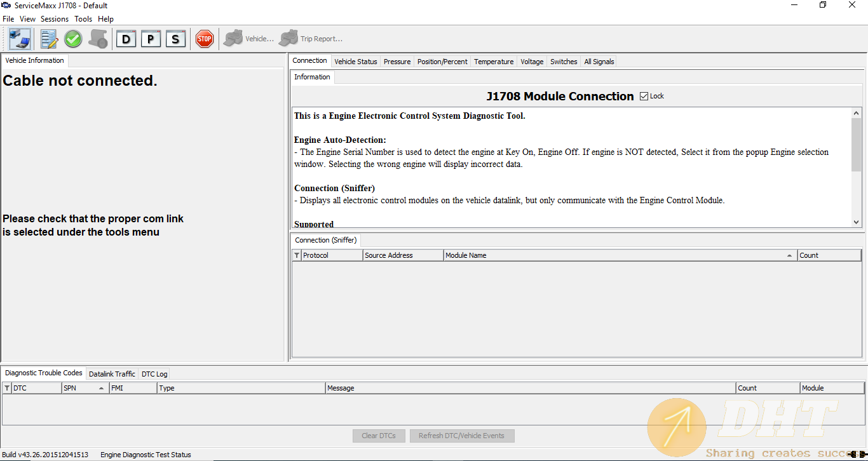Viewport: 868px width, 461px height.
Task: Click the Refresh DTC/Vehicle Events button
Action: [x=461, y=436]
